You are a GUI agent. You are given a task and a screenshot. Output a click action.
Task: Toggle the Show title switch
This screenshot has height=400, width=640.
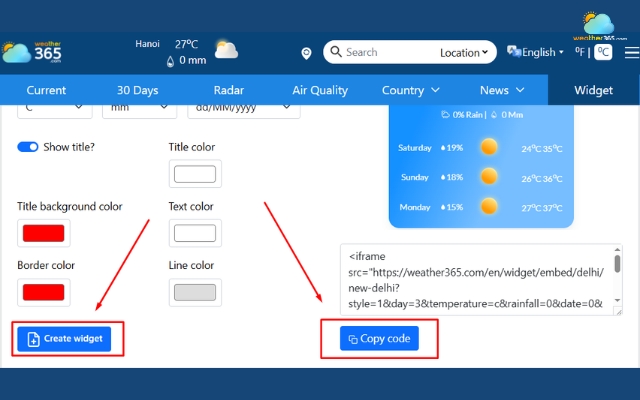(x=28, y=147)
